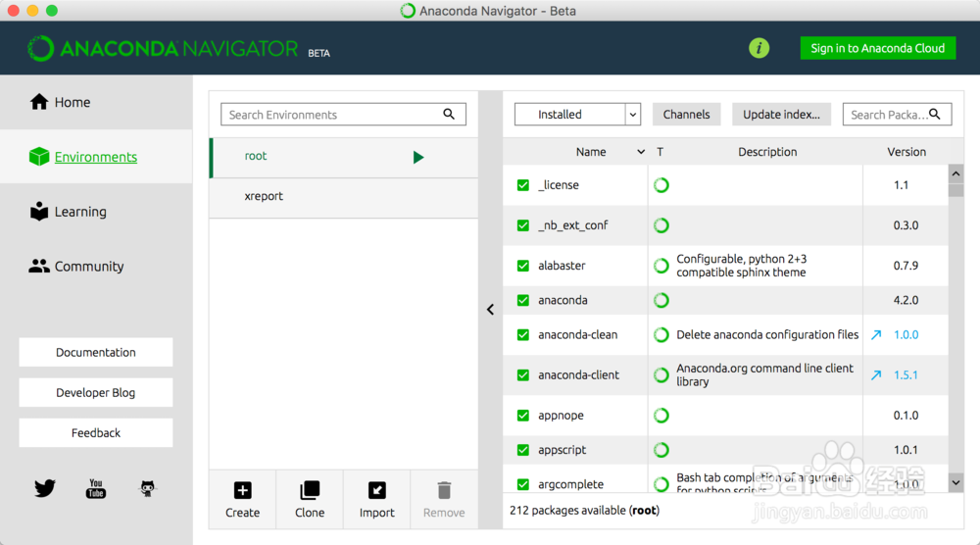Click anaconda-client package type circle icon

click(661, 375)
